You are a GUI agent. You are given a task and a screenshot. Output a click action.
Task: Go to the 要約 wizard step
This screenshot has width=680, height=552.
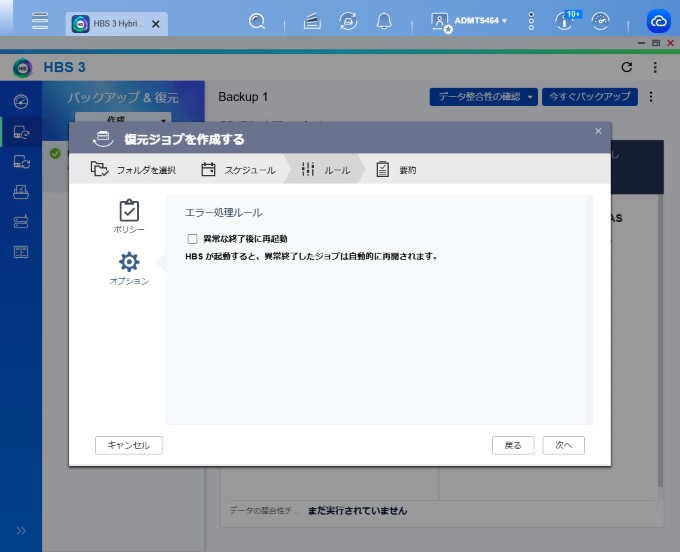tap(396, 170)
